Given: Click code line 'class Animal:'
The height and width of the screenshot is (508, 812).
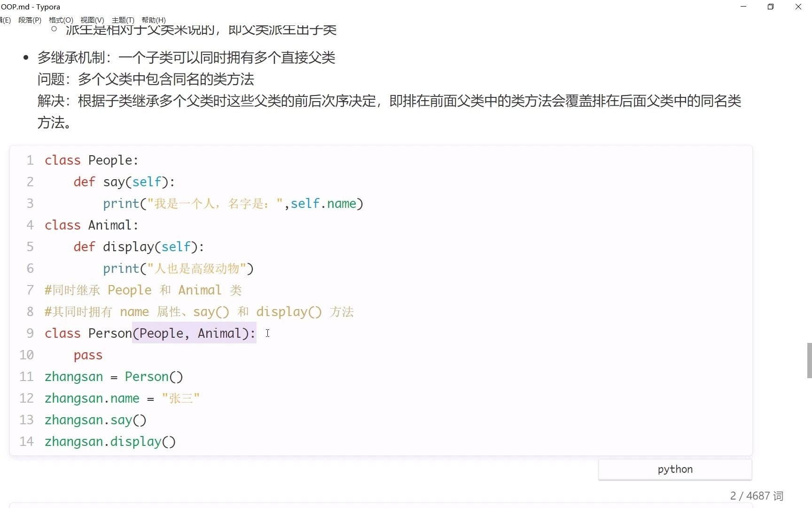Looking at the screenshot, I should click(x=92, y=225).
